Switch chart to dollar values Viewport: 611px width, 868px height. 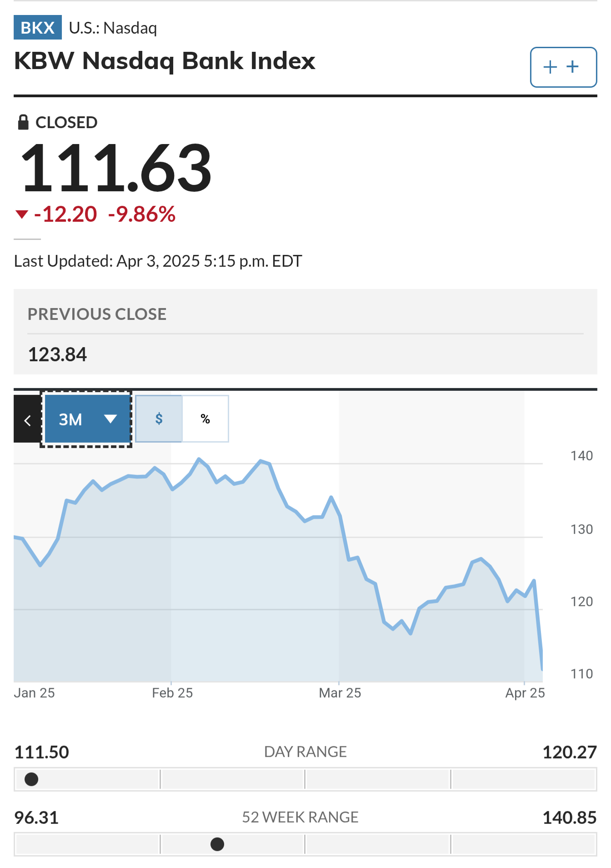coord(159,419)
